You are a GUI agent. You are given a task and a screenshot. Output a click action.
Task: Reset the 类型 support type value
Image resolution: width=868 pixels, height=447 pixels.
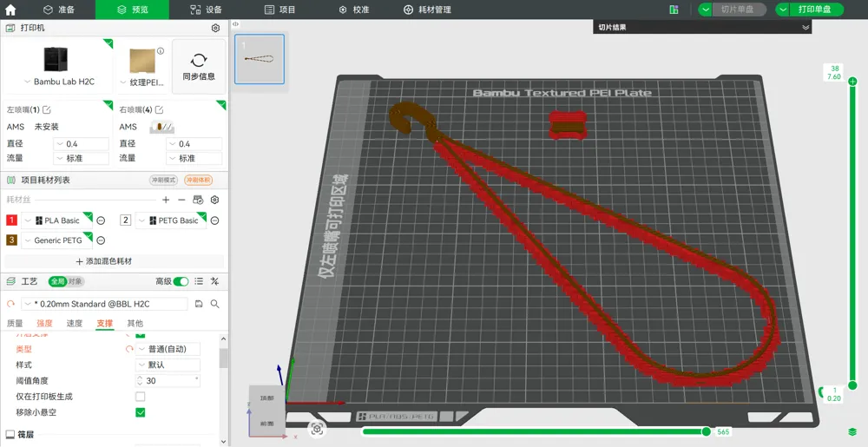pyautogui.click(x=129, y=349)
